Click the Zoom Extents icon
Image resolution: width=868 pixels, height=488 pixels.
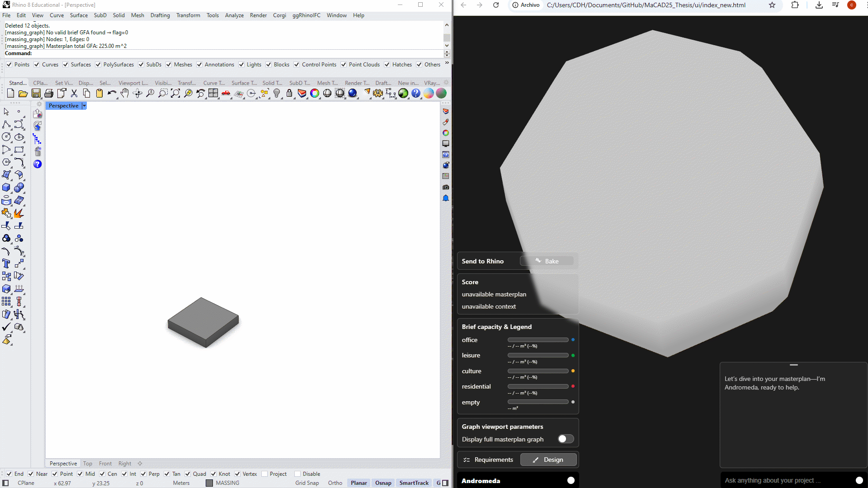tap(175, 94)
